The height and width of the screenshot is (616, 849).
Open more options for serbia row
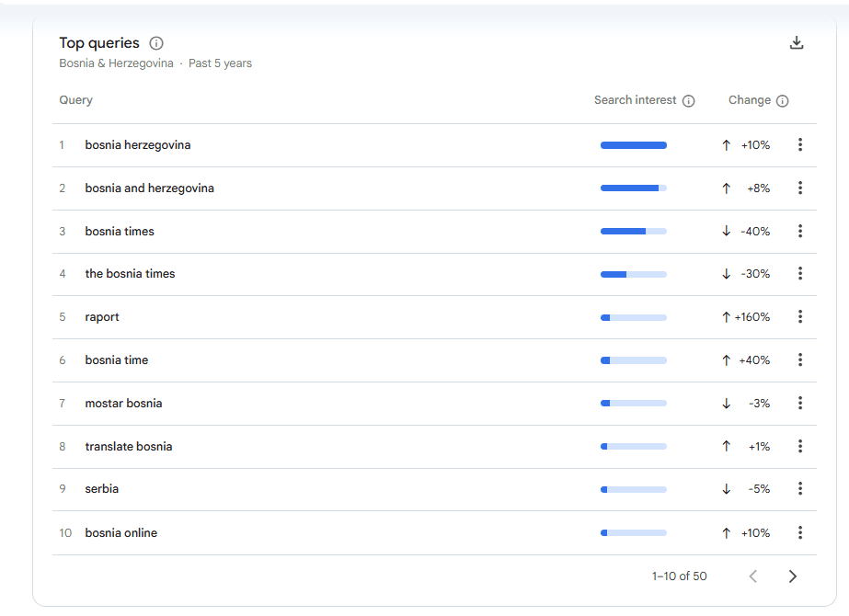click(800, 489)
